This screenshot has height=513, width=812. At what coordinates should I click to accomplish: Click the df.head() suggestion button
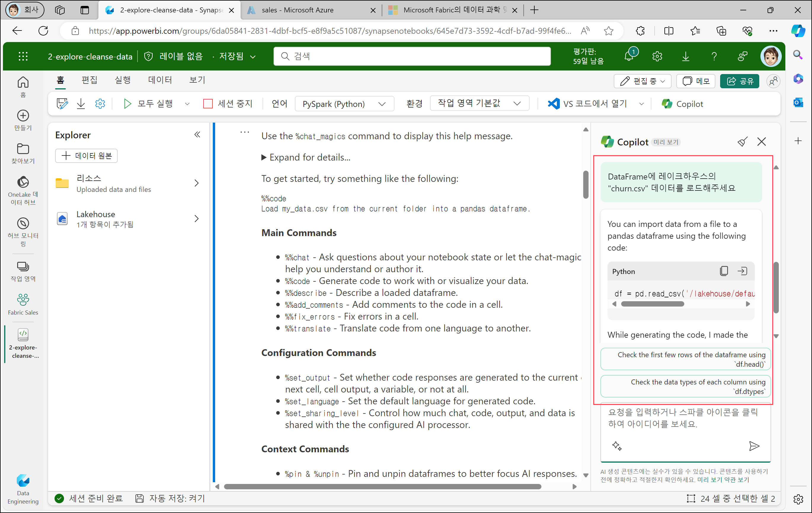685,359
